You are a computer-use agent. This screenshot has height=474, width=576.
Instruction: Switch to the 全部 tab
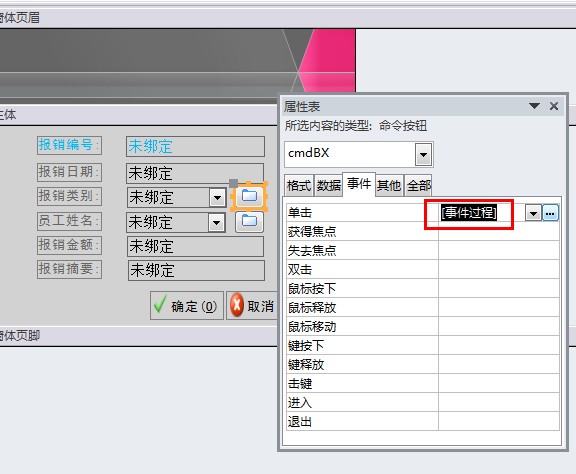418,186
